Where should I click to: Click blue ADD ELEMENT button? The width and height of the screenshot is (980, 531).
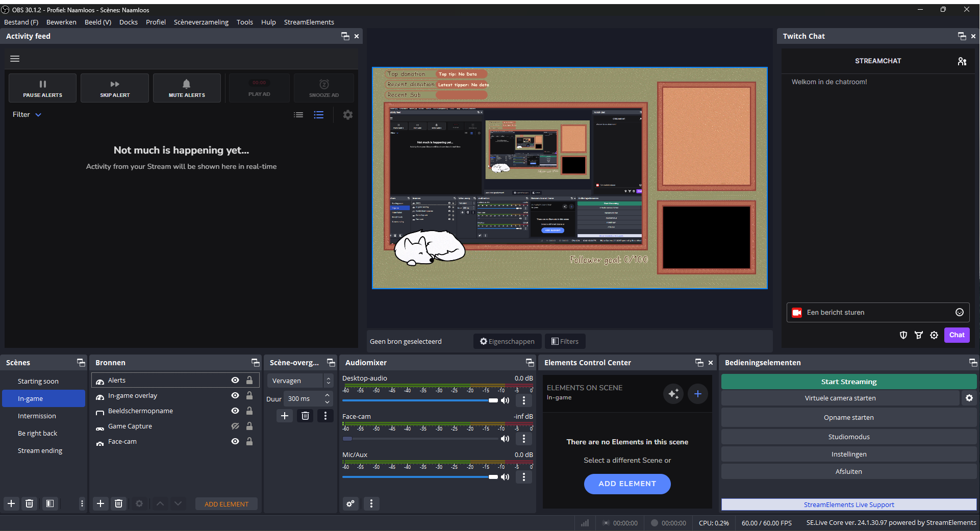pyautogui.click(x=627, y=484)
